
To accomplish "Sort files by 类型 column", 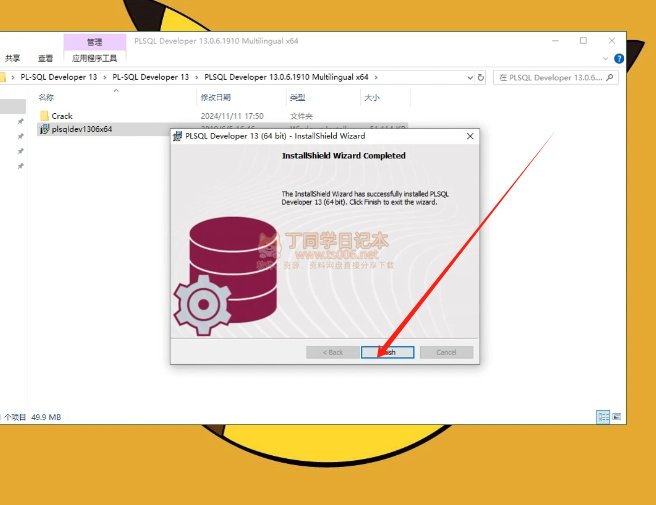I will pos(297,97).
